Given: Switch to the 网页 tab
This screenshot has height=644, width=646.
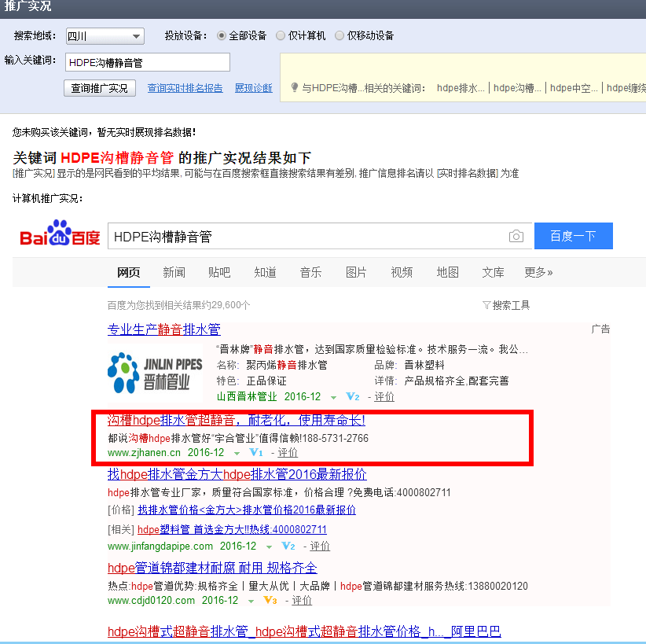Looking at the screenshot, I should tap(129, 273).
